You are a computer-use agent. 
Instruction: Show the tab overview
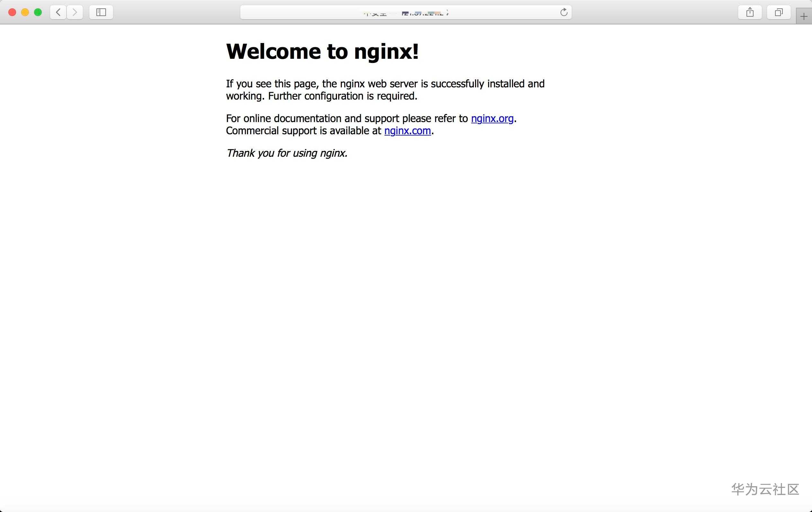pos(778,13)
